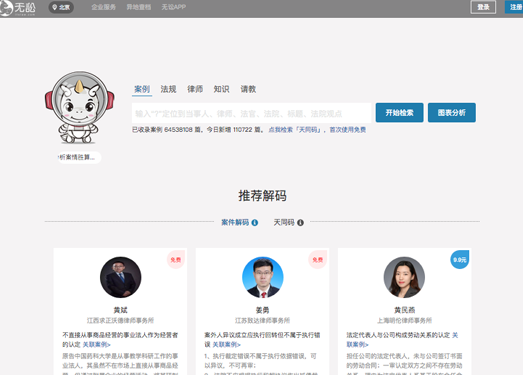Screen dimensions: 523x375
Task: Open 关联案例 link in 黄斌 card
Action: (96, 345)
